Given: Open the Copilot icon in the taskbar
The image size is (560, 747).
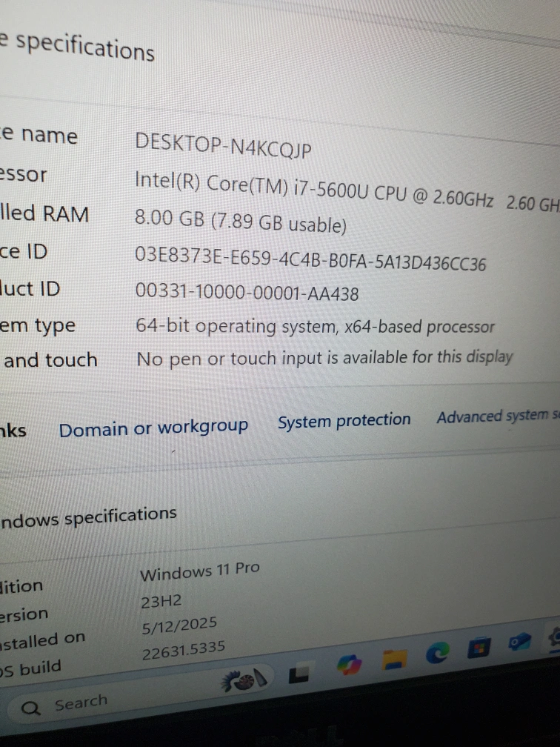Looking at the screenshot, I should tap(348, 663).
